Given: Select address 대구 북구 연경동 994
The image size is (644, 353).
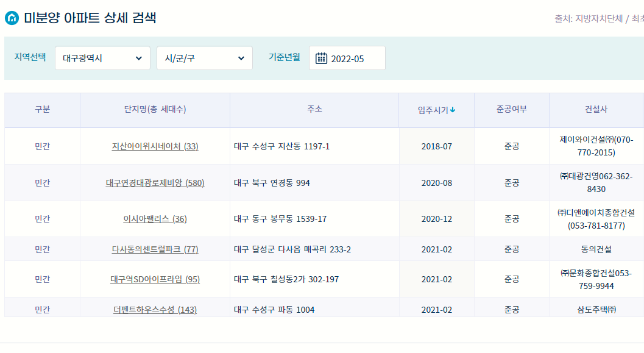Looking at the screenshot, I should (272, 183).
